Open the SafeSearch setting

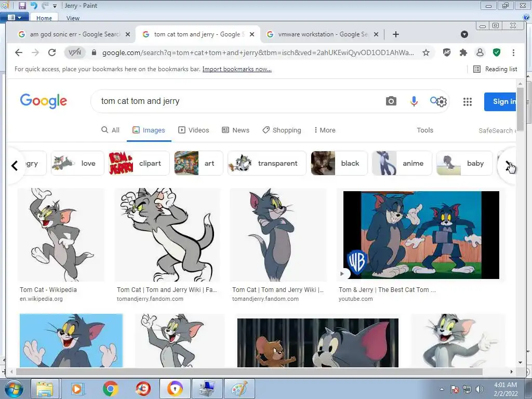pyautogui.click(x=497, y=130)
